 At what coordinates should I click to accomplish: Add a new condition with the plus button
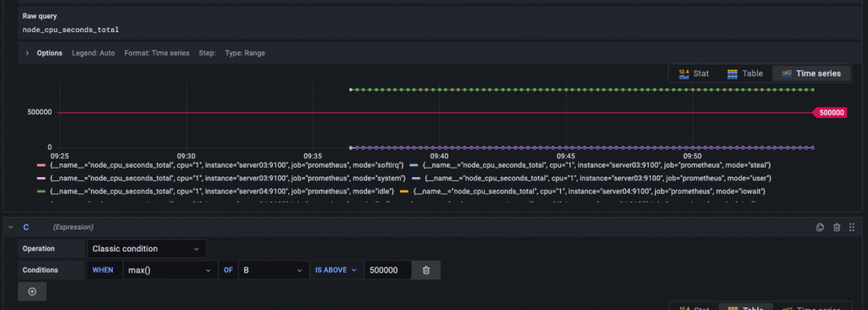point(32,291)
